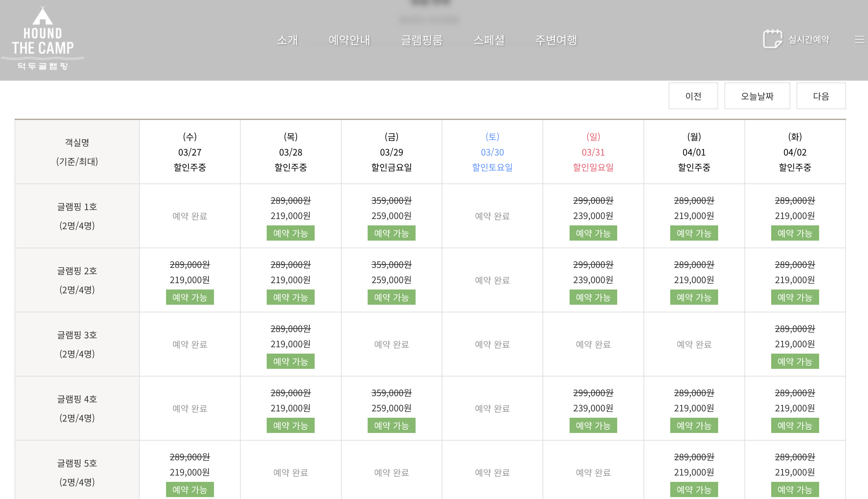This screenshot has height=499, width=868.
Task: Click the calendar icon beside 실시간예약
Action: click(772, 39)
